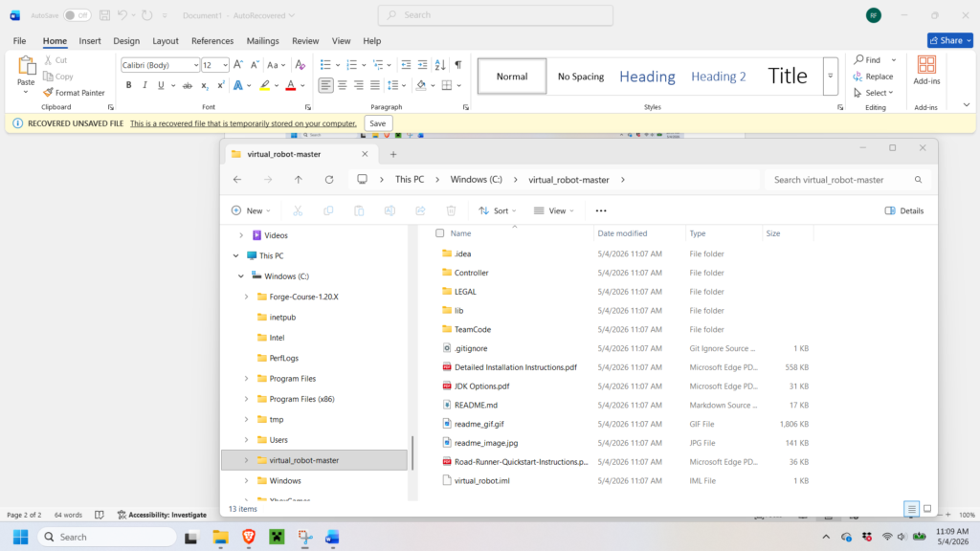The image size is (980, 551).
Task: Switch to the Layout ribbon tab
Action: 166,40
